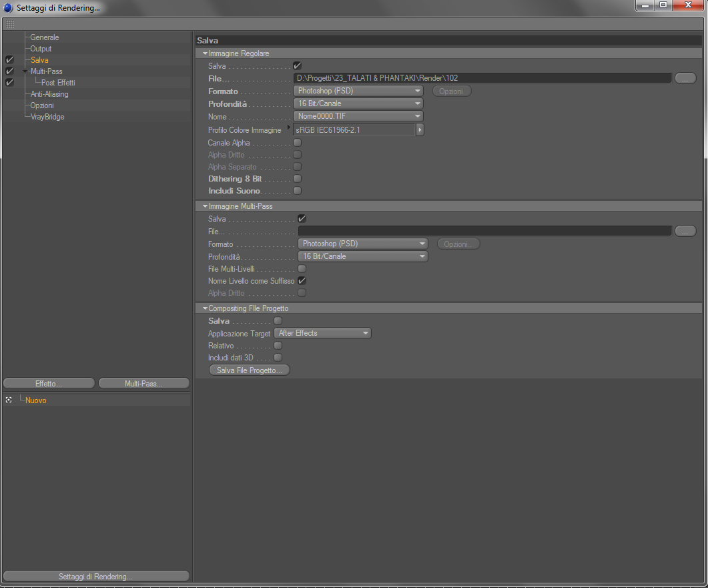Select Generale in the settings list

click(x=45, y=37)
